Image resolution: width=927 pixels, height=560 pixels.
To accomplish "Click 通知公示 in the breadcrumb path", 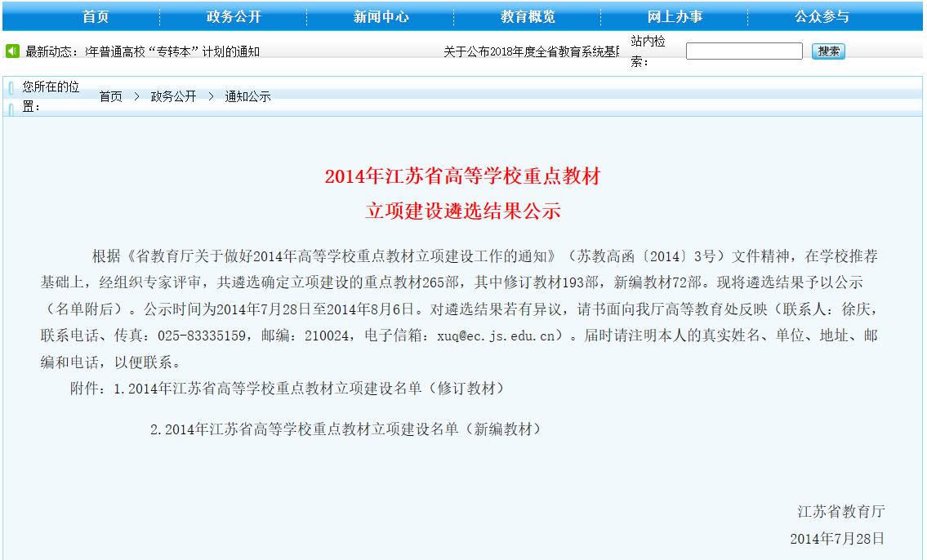I will coord(247,96).
